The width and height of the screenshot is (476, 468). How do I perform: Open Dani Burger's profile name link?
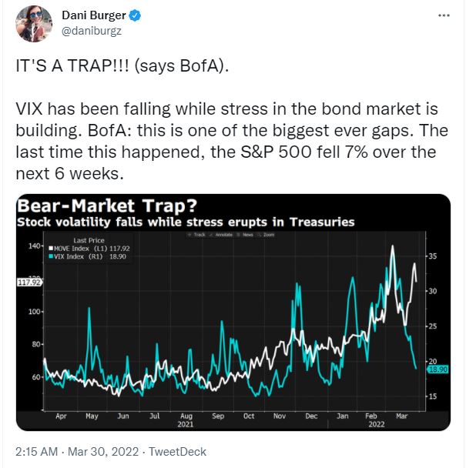[x=92, y=15]
